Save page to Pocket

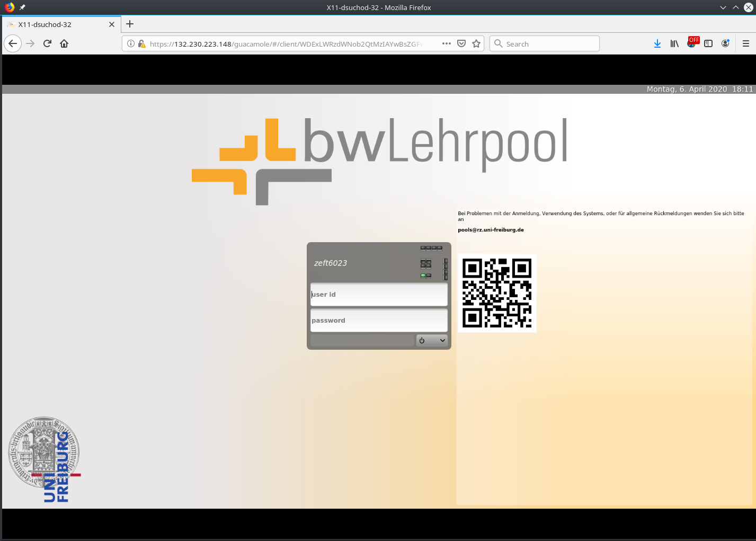pos(461,43)
